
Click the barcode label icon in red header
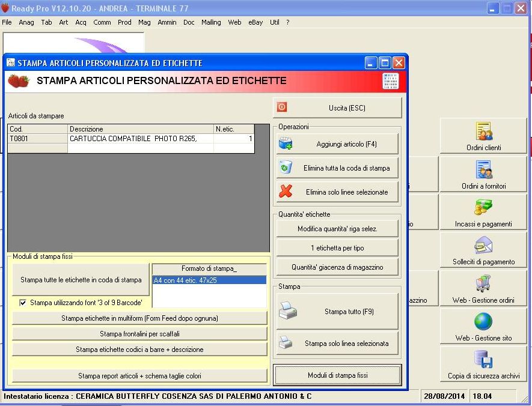click(390, 81)
